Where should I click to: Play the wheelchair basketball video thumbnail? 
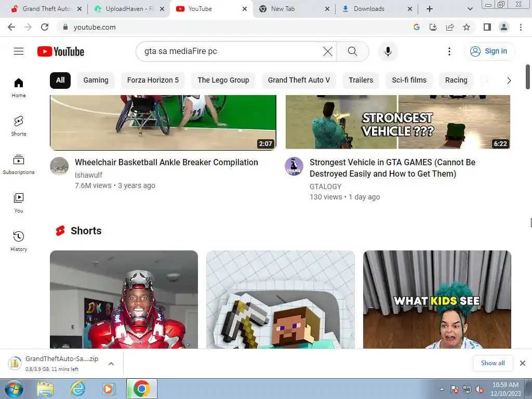point(163,122)
